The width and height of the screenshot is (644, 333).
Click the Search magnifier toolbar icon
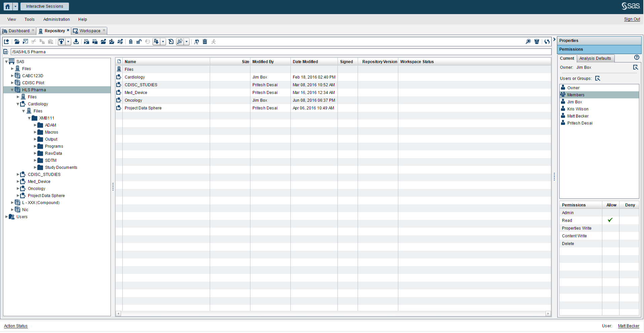[528, 41]
